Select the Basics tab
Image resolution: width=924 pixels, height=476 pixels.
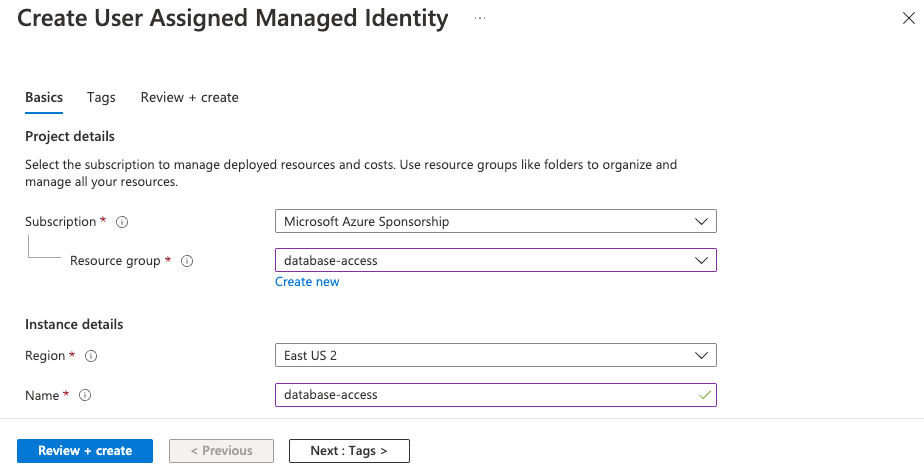click(44, 97)
